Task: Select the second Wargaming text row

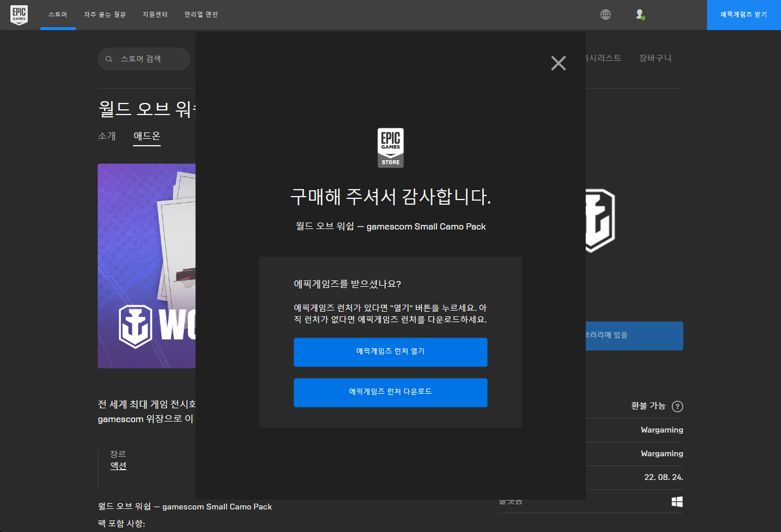Action: (662, 453)
